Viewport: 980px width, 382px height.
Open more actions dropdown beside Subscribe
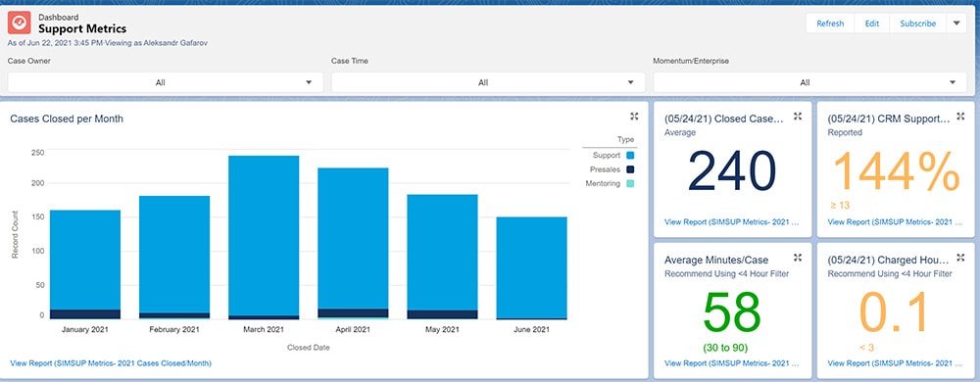click(956, 24)
